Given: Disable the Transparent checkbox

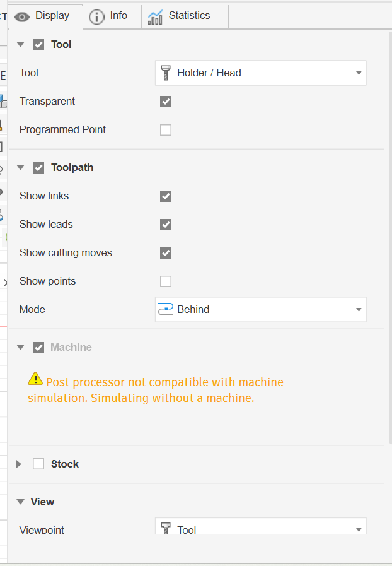Looking at the screenshot, I should click(x=166, y=102).
